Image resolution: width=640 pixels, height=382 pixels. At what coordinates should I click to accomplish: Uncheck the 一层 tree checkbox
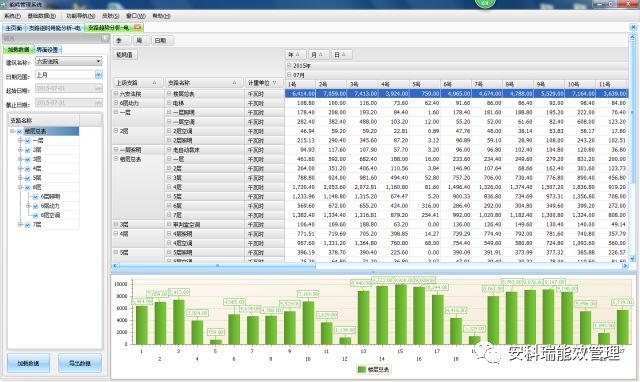(27, 141)
